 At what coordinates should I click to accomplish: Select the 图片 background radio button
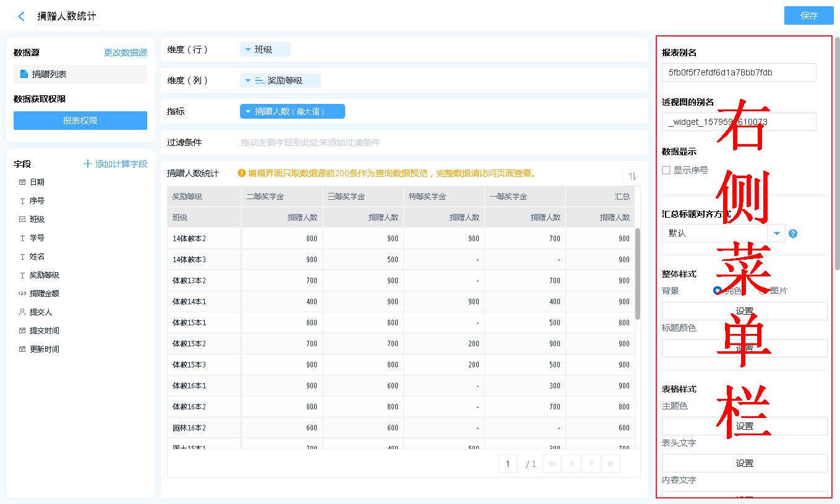[763, 291]
